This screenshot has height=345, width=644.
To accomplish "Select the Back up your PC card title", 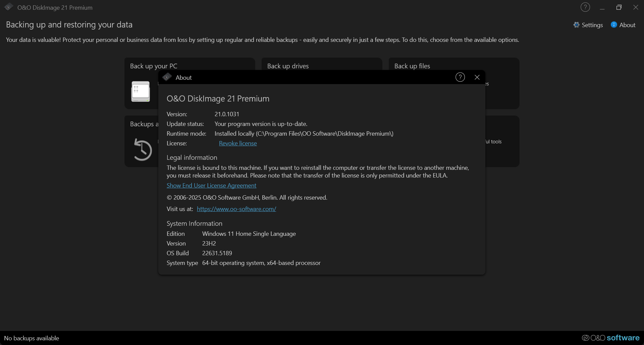I will point(154,66).
